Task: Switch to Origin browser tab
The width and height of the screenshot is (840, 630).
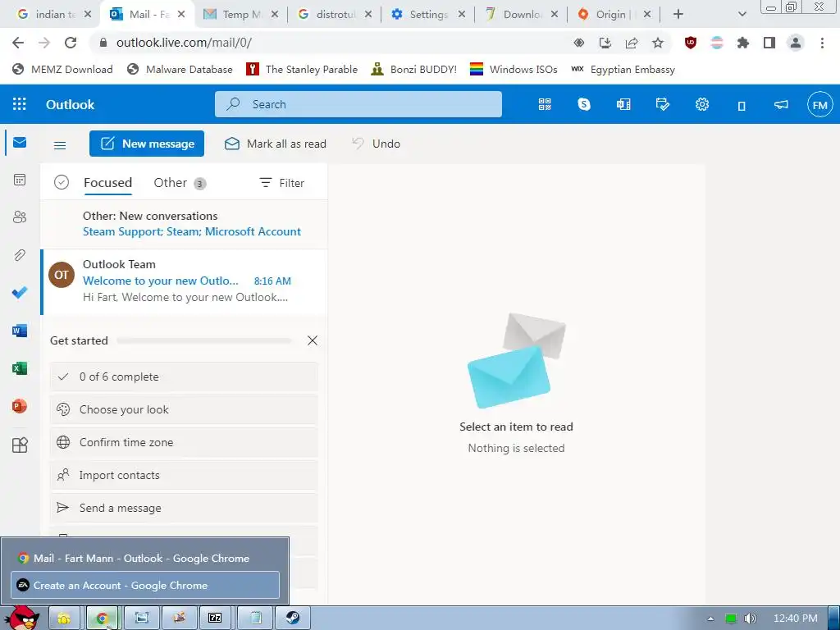Action: (x=614, y=15)
